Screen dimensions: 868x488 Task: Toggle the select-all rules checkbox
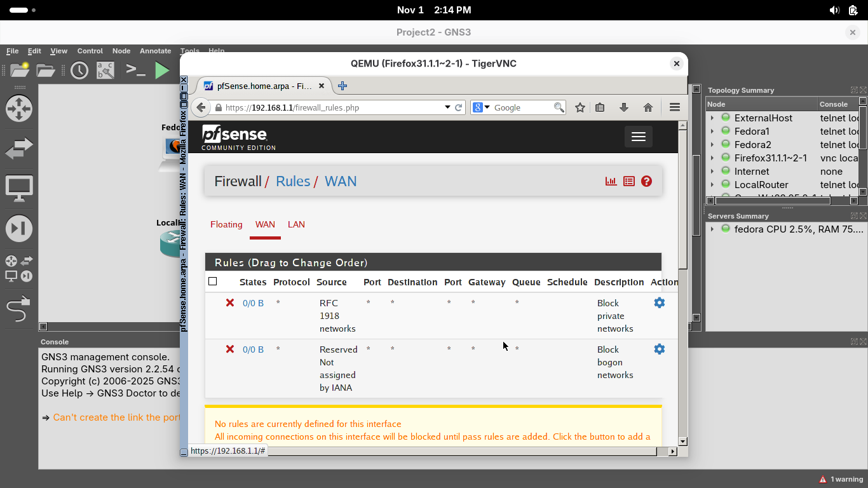213,281
